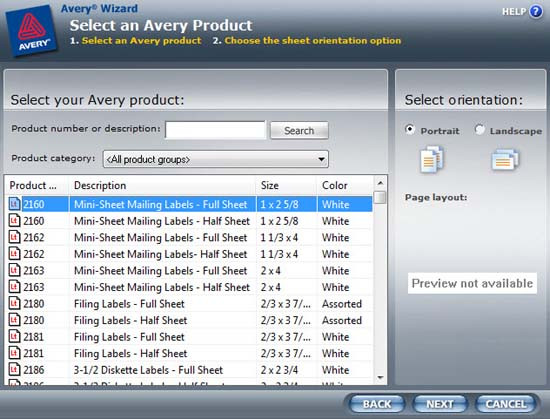The width and height of the screenshot is (550, 419).
Task: Click icon of 2162 Half Sheet row
Action: pos(14,254)
